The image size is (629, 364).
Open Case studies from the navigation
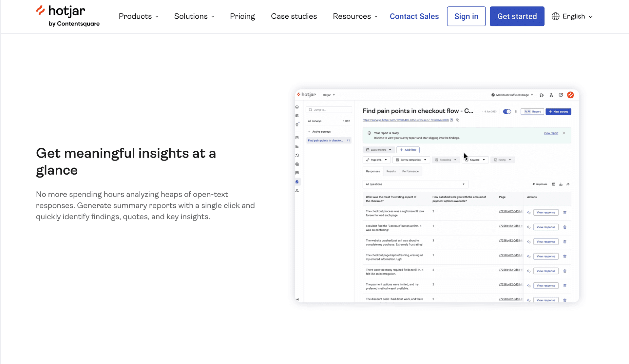pyautogui.click(x=294, y=16)
